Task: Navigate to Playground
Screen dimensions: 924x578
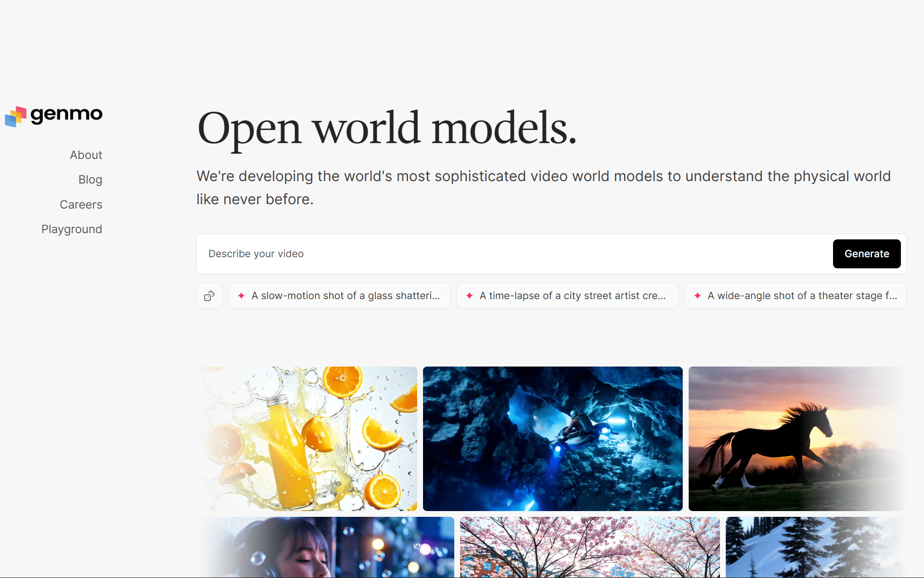Action: (x=72, y=229)
